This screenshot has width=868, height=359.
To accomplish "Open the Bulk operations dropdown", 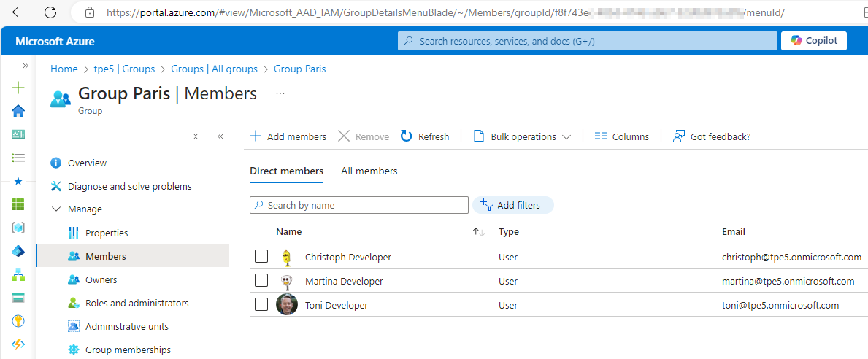I will tap(522, 136).
